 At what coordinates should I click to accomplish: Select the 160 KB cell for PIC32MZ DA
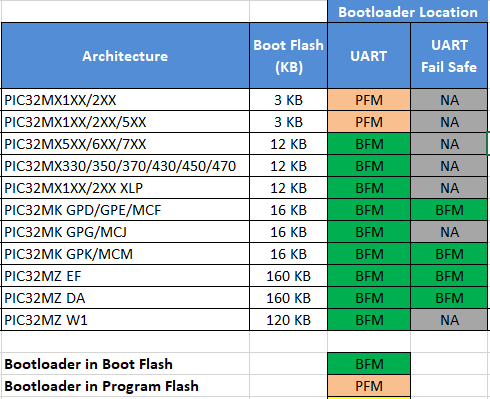click(288, 298)
